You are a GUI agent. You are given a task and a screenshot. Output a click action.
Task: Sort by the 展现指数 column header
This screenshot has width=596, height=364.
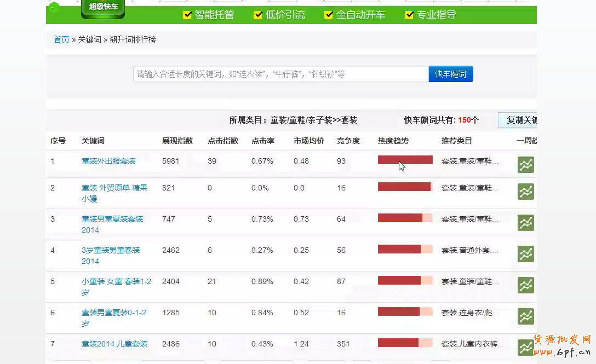tap(177, 141)
